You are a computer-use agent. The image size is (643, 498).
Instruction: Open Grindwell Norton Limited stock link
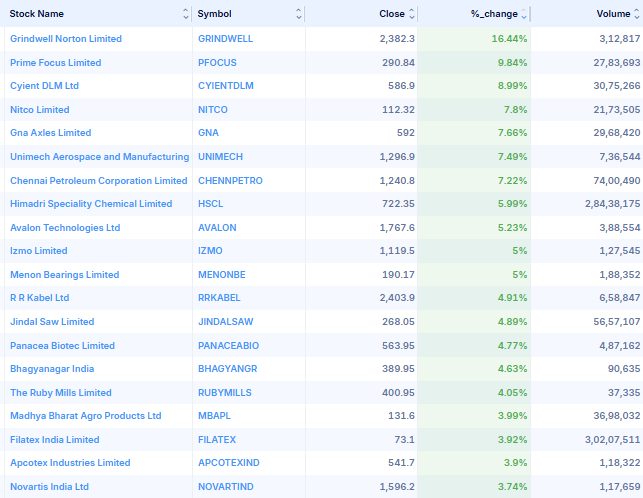tap(66, 39)
